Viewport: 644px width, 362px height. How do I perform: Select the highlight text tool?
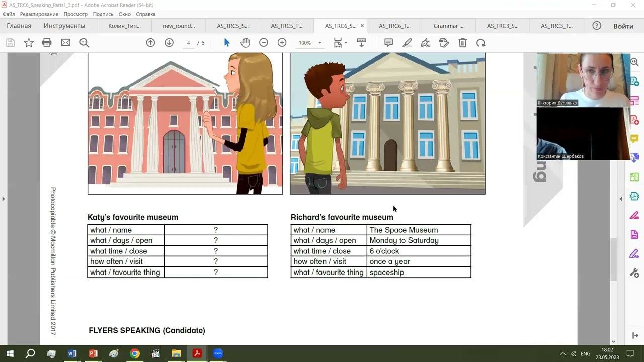(407, 43)
